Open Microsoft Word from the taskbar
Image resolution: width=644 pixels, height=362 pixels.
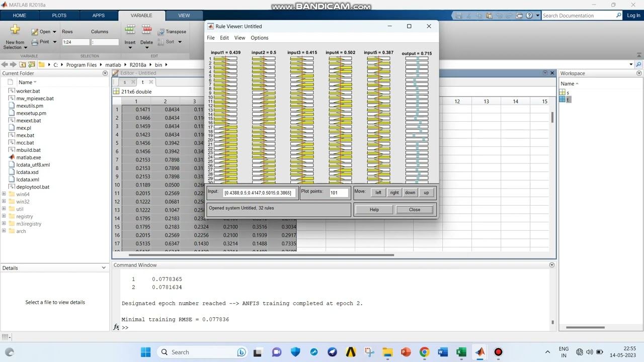[443, 352]
